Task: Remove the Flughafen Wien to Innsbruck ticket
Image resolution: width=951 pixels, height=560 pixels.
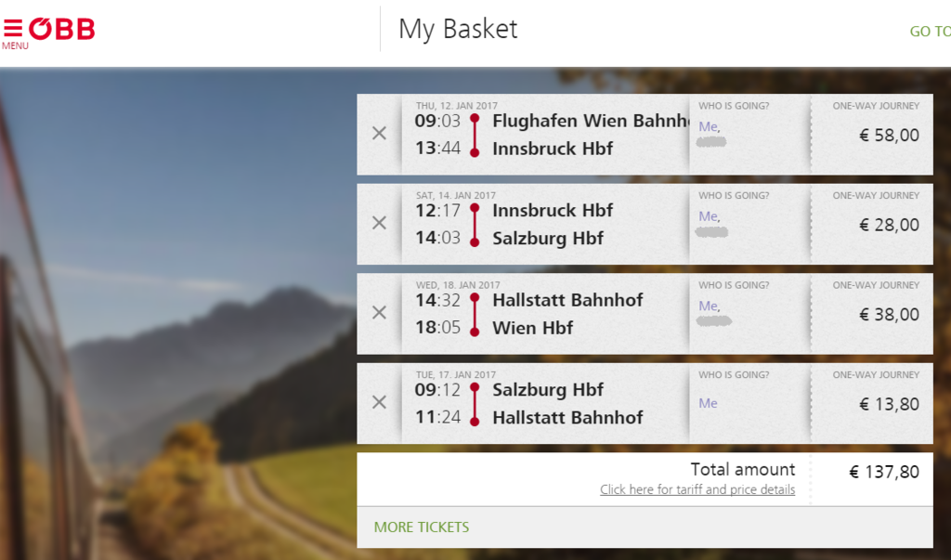Action: (x=379, y=134)
